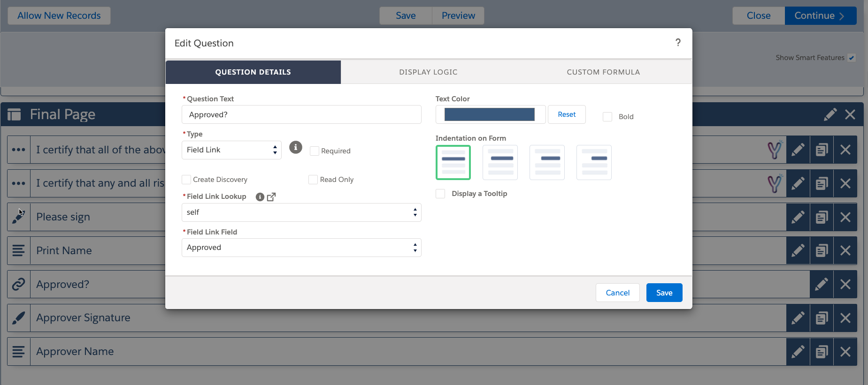Screen dimensions: 868x385
Task: Select the 'Please sign' question text
Action: pyautogui.click(x=63, y=217)
